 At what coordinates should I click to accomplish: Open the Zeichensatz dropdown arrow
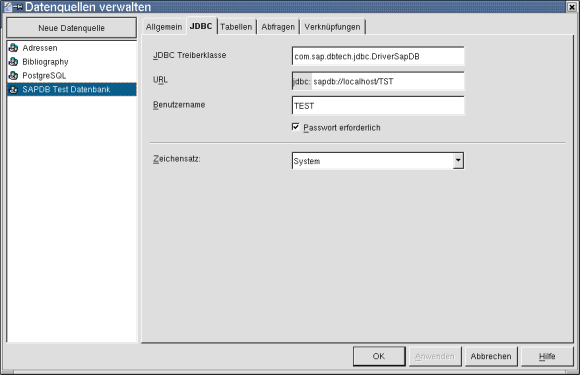pyautogui.click(x=458, y=161)
